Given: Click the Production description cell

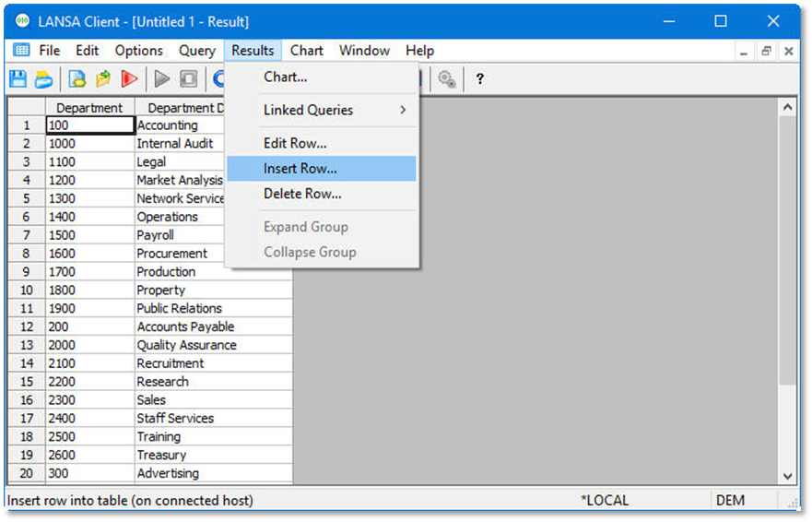Looking at the screenshot, I should (x=213, y=272).
